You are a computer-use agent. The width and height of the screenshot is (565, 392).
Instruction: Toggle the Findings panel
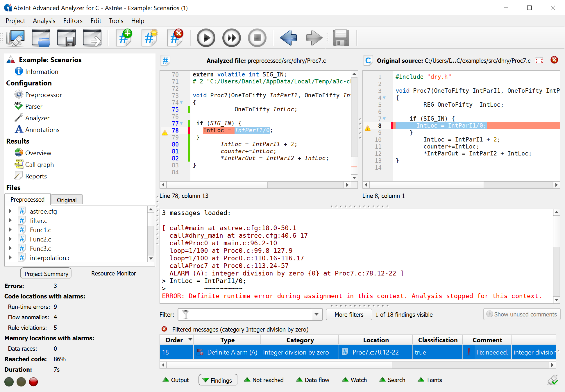tap(218, 380)
